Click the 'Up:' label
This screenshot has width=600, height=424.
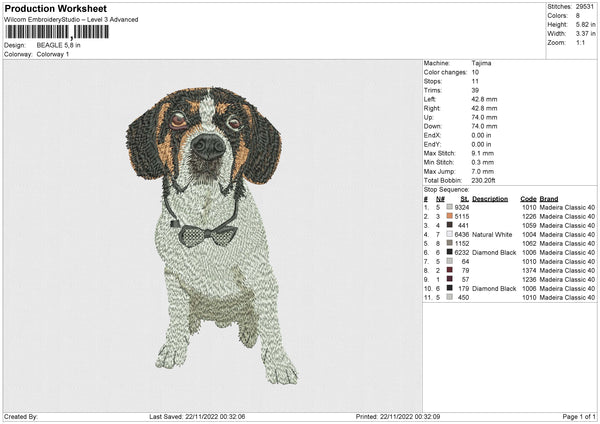pyautogui.click(x=428, y=117)
